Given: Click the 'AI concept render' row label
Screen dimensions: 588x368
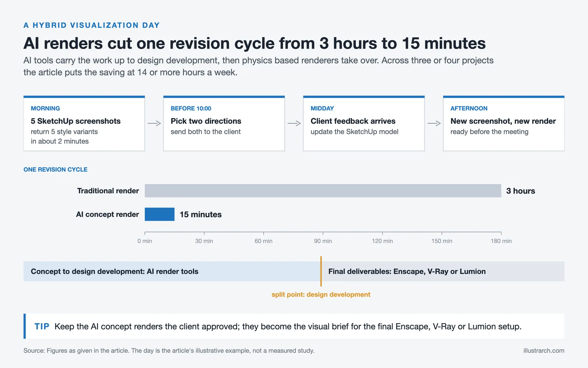Looking at the screenshot, I should point(107,214).
